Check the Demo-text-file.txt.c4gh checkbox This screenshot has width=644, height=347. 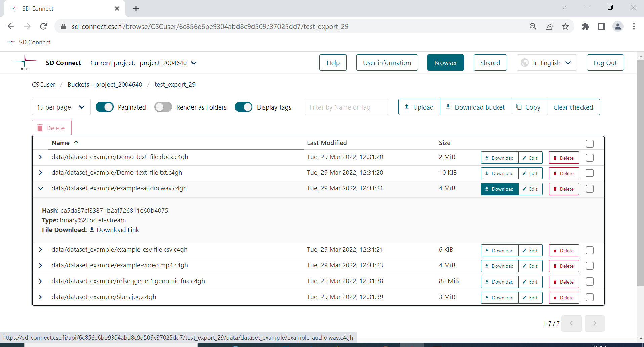[590, 173]
